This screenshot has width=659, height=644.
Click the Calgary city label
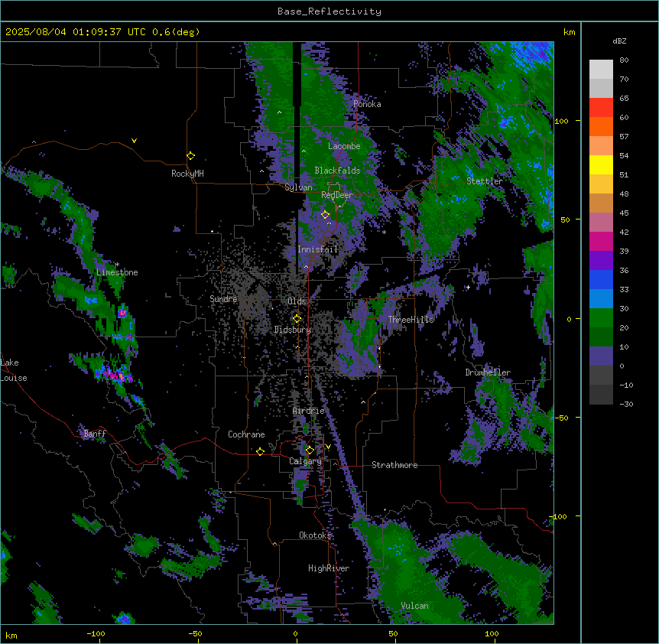pos(305,461)
